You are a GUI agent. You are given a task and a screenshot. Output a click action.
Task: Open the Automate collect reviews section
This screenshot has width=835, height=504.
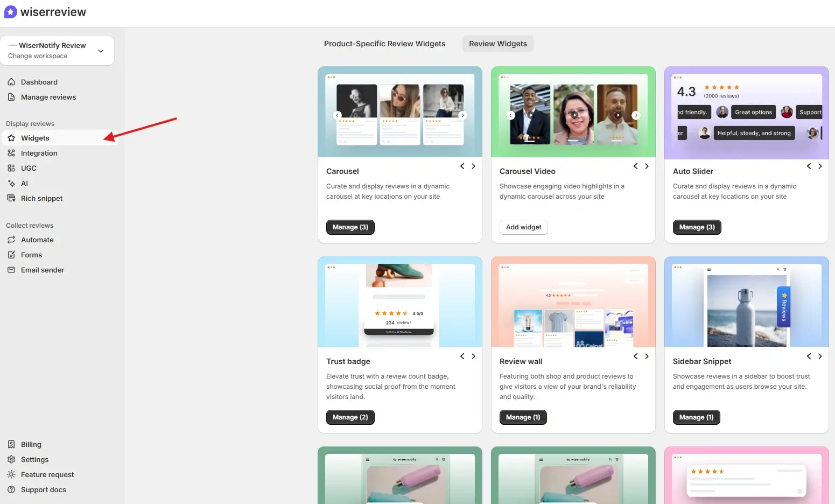[x=37, y=240]
